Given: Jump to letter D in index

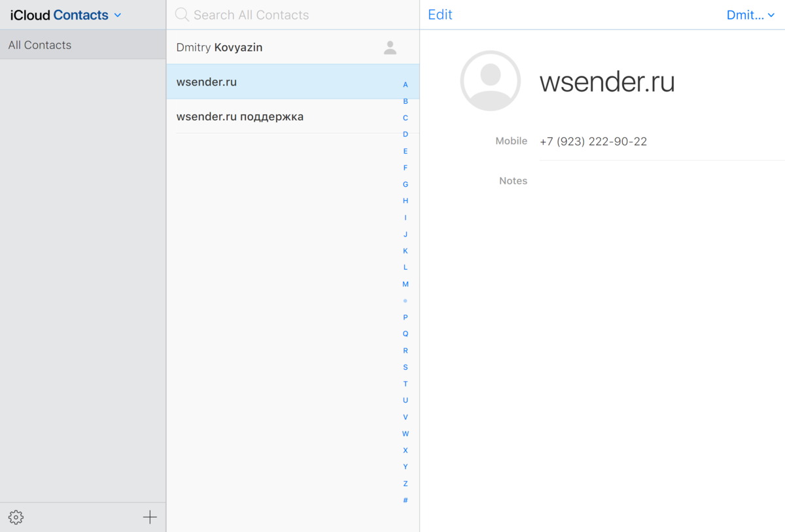Looking at the screenshot, I should [x=406, y=135].
